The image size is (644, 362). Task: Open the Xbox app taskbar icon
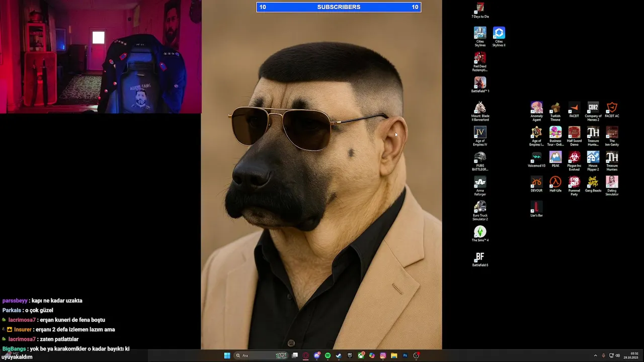tap(361, 355)
